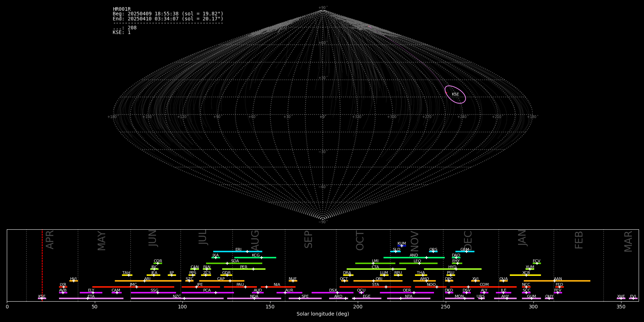Click the KSE label on the bottom timeline

coord(42,296)
